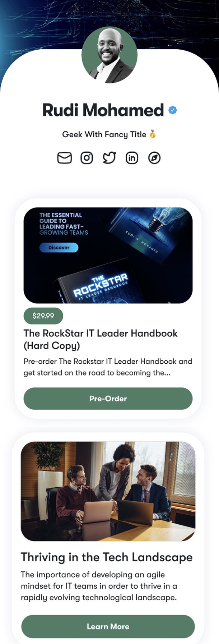This screenshot has height=644, width=219.
Task: Click the Pre-order handbook description text
Action: pyautogui.click(x=108, y=367)
